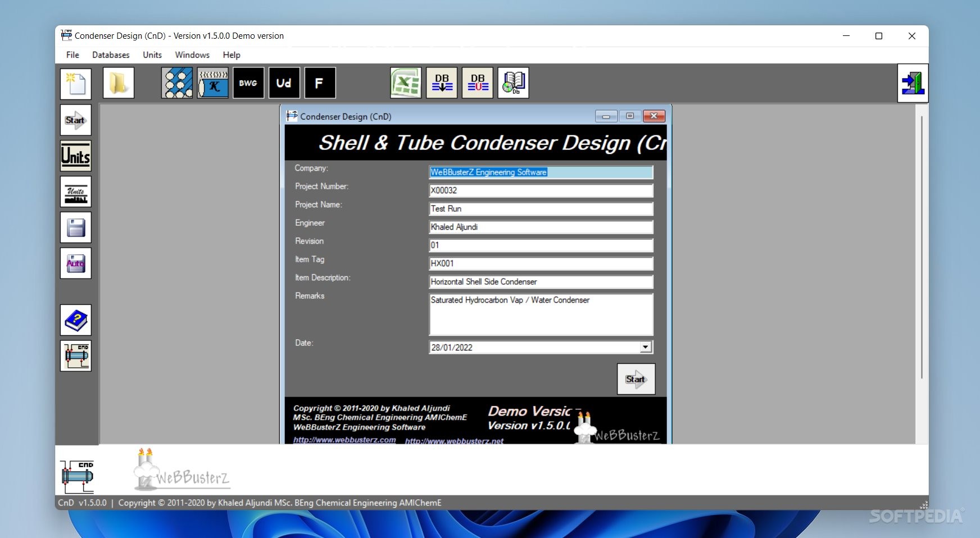Click the Item Description field
This screenshot has width=980, height=538.
pyautogui.click(x=541, y=282)
